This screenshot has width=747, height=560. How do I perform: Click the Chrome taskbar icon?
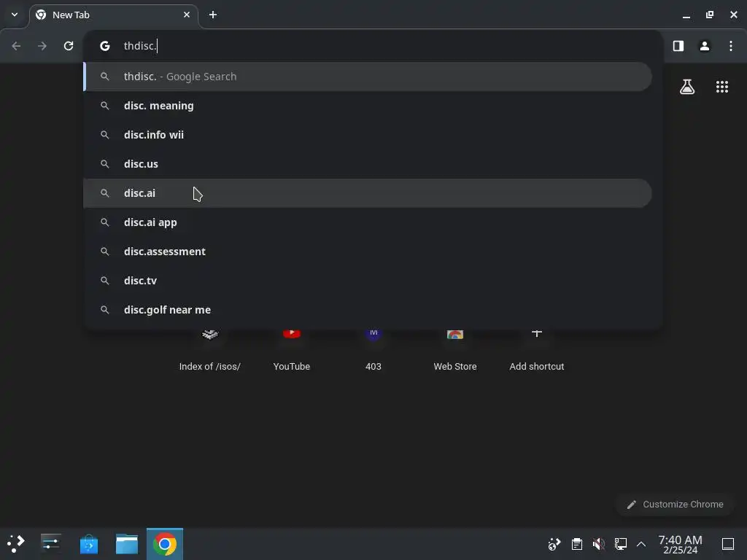click(165, 543)
